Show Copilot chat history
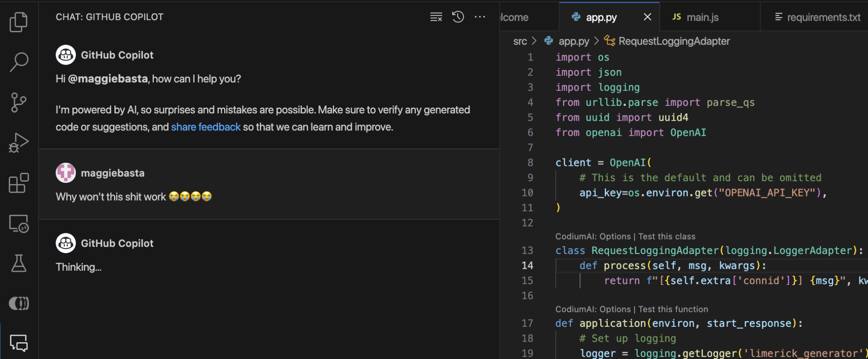Image resolution: width=868 pixels, height=359 pixels. click(x=458, y=17)
